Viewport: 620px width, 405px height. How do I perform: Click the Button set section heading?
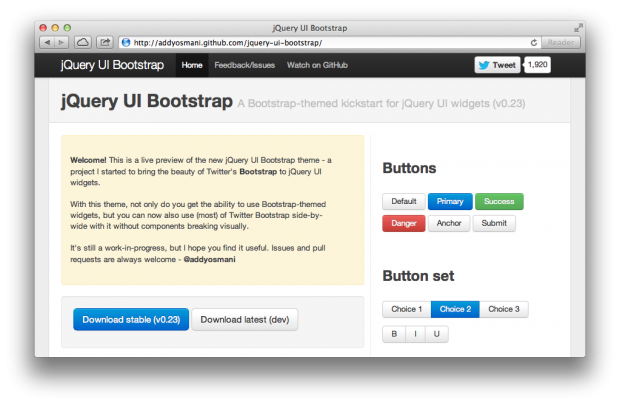[x=418, y=276]
